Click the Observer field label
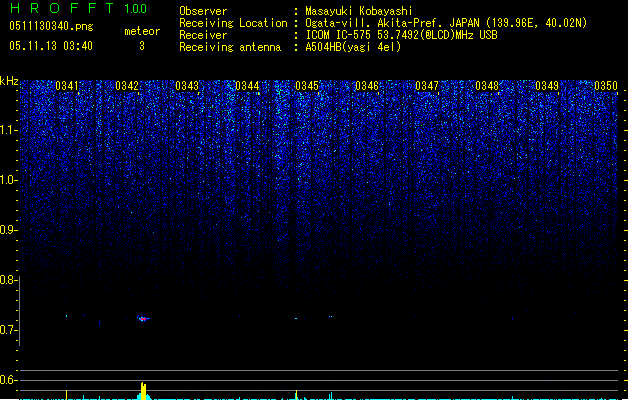 pos(203,11)
